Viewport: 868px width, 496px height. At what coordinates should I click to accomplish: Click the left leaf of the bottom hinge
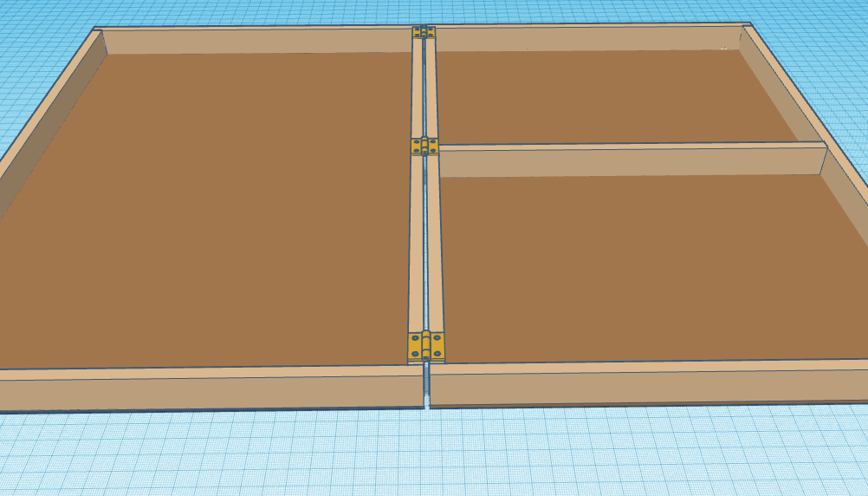(x=416, y=346)
